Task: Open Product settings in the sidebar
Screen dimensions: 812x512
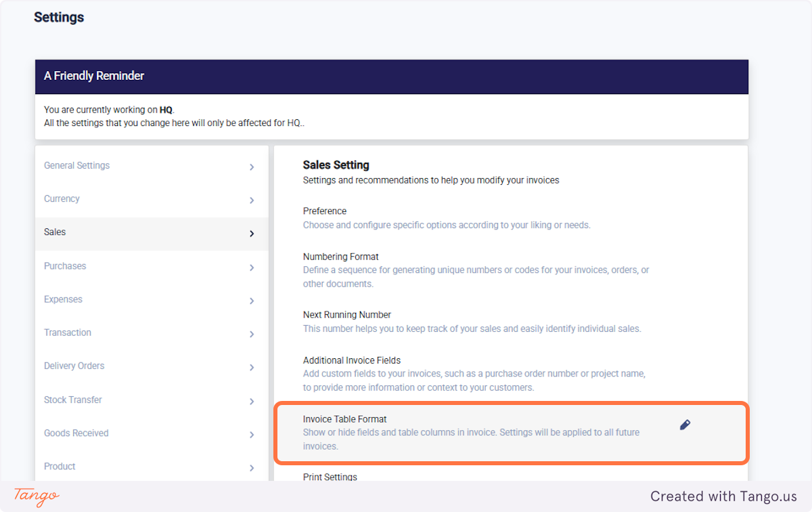Action: pos(152,466)
